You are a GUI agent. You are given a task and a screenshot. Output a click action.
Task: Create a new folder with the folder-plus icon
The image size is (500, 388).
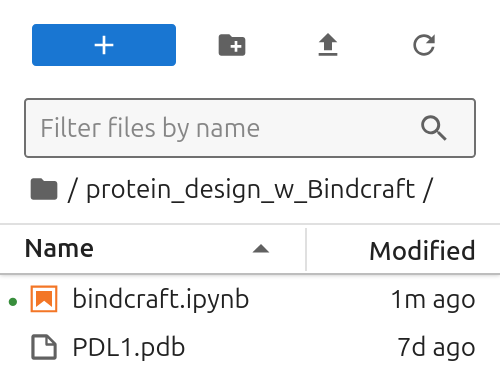click(232, 45)
